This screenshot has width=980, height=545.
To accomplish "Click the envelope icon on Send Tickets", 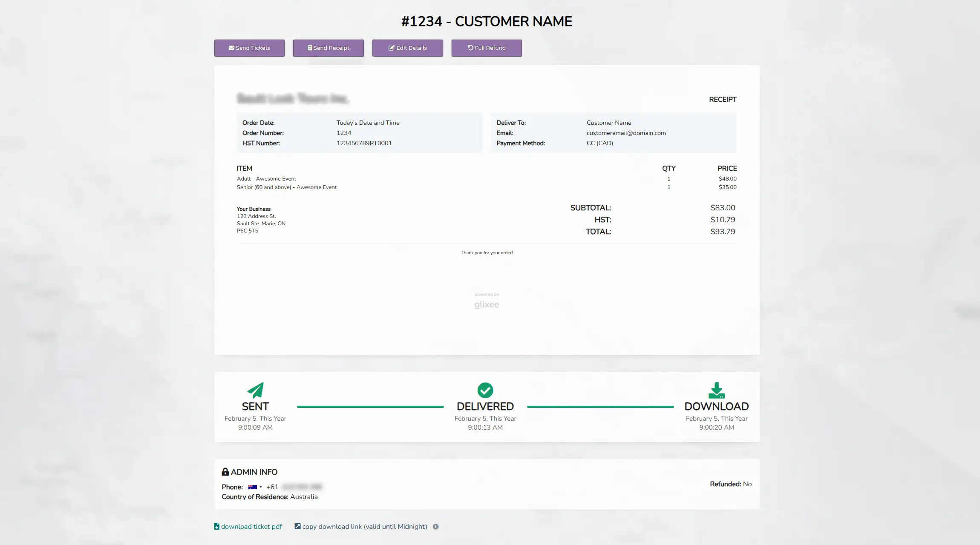I will click(231, 48).
